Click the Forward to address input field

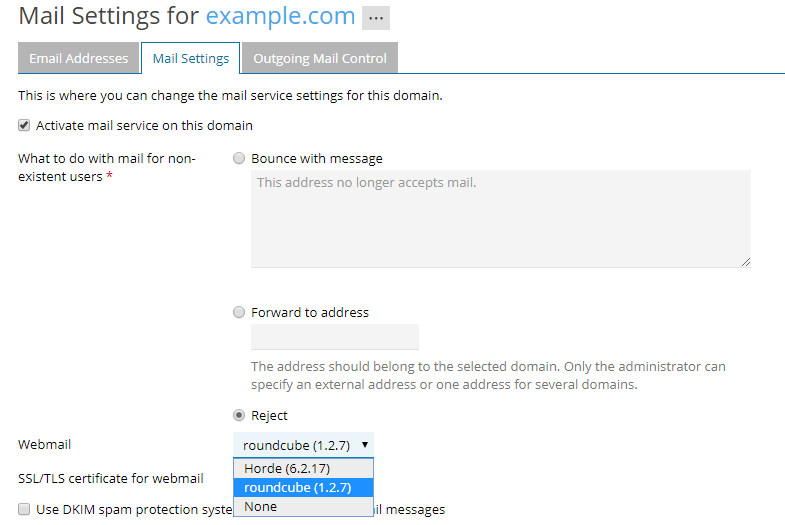pyautogui.click(x=334, y=337)
